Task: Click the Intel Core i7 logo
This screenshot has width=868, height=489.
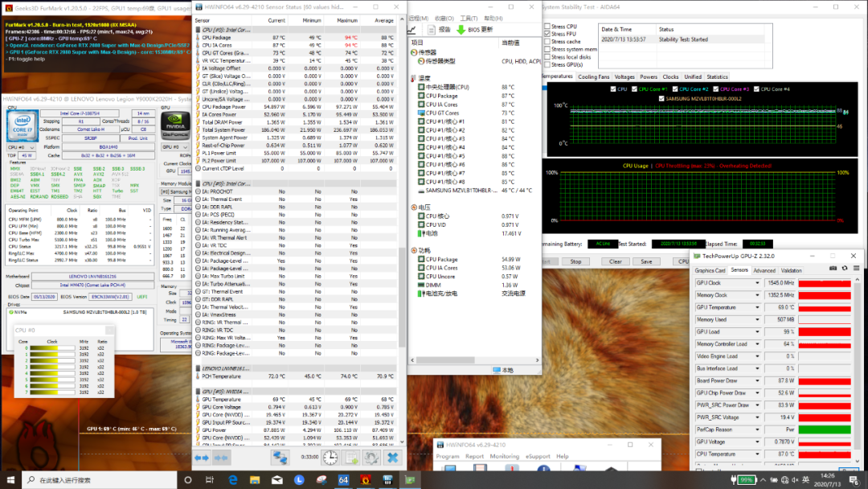Action: pyautogui.click(x=23, y=125)
